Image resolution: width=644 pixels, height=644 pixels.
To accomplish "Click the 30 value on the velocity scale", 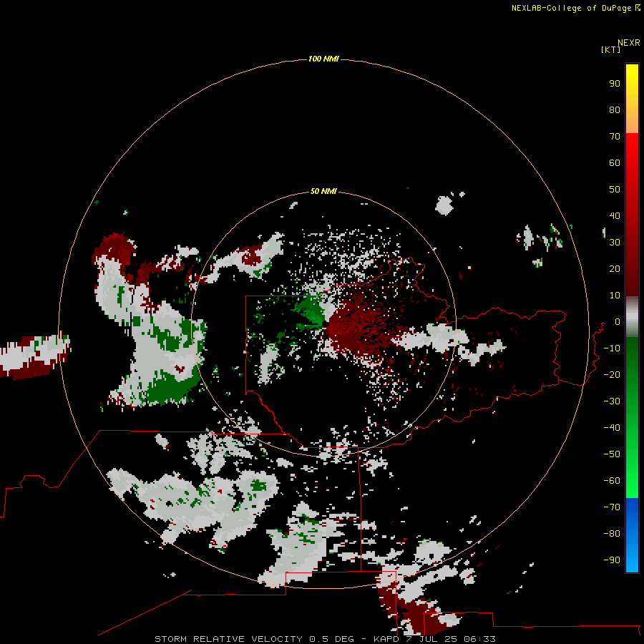I will tap(615, 243).
